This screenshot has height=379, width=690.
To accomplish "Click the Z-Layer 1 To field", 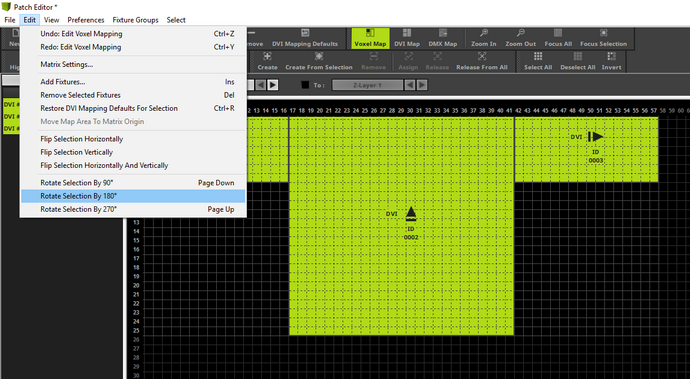I will click(x=367, y=85).
